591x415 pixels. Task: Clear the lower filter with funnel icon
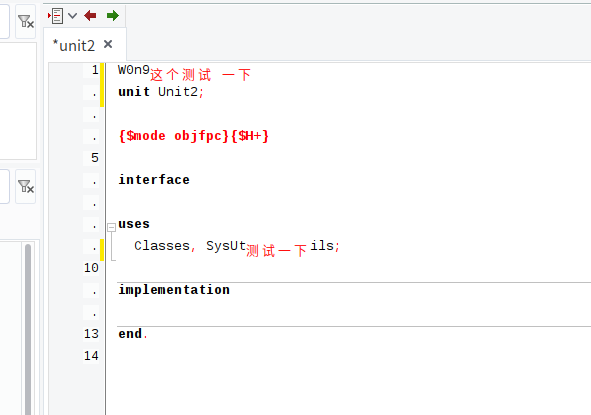click(26, 186)
